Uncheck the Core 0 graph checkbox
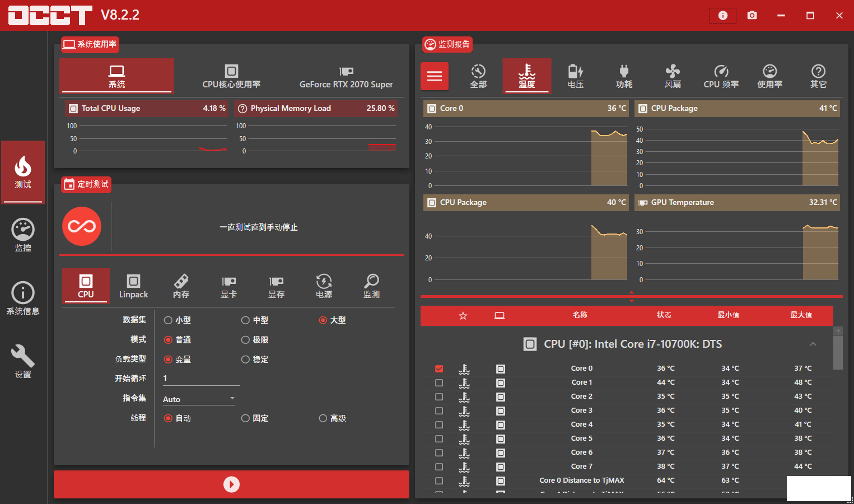Screen dimensions: 854x504 coord(439,368)
